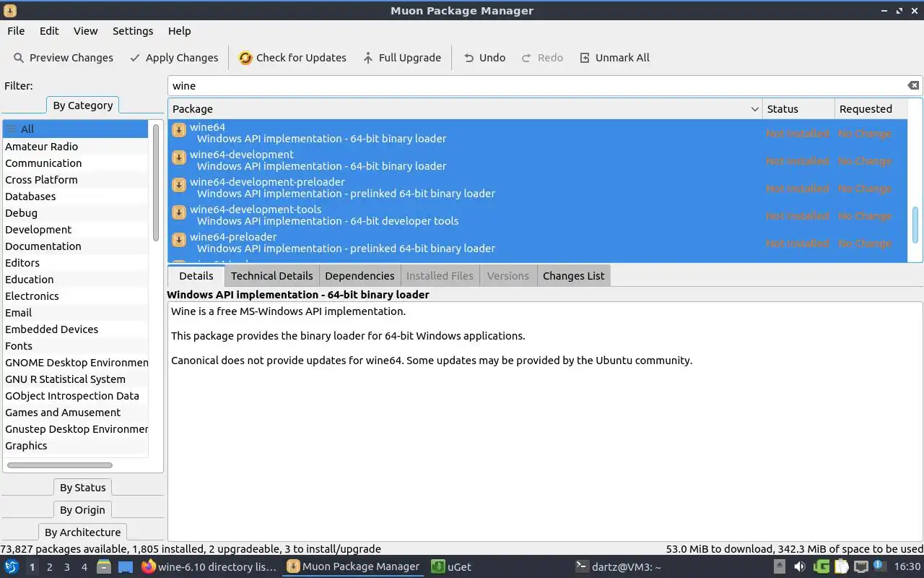Click the wine64-development-tools package icon
The height and width of the screenshot is (578, 924).
(x=179, y=212)
